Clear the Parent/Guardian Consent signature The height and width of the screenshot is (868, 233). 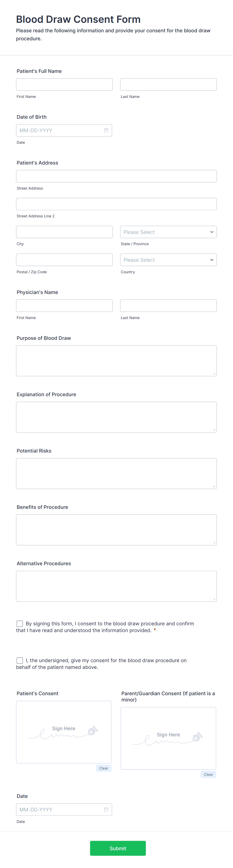point(208,774)
